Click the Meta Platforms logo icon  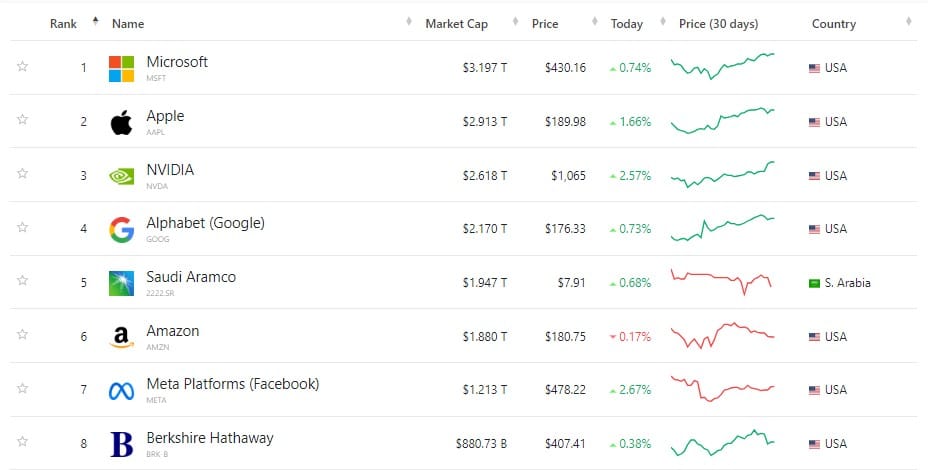(121, 391)
